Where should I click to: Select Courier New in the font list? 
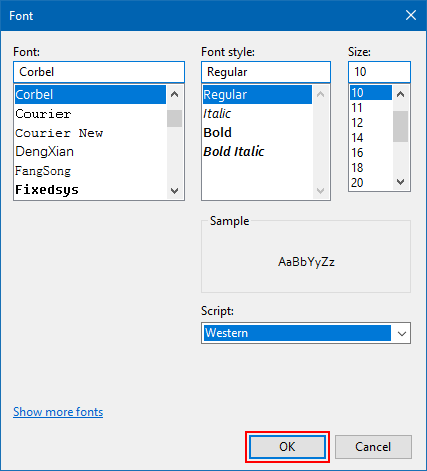[x=90, y=133]
